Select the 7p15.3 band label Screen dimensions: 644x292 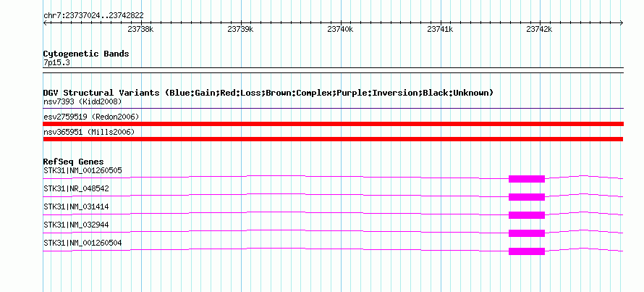(x=56, y=63)
